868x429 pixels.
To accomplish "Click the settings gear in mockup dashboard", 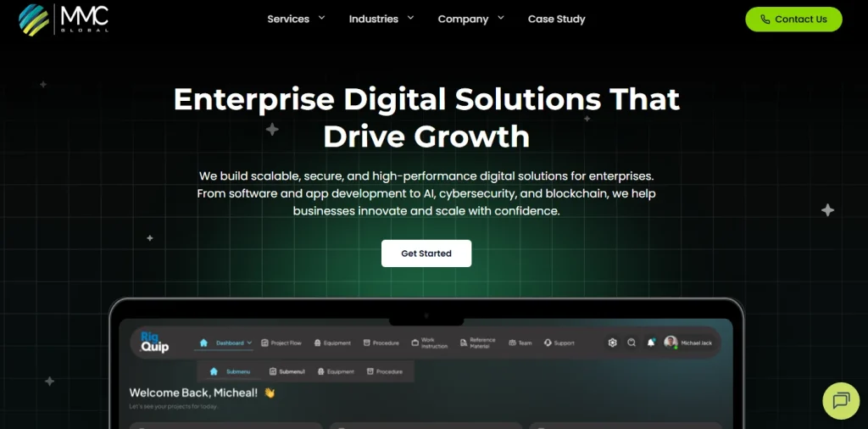I will point(612,343).
